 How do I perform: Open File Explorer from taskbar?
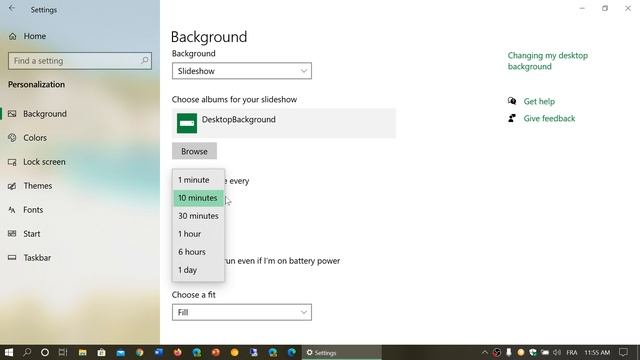pos(82,352)
